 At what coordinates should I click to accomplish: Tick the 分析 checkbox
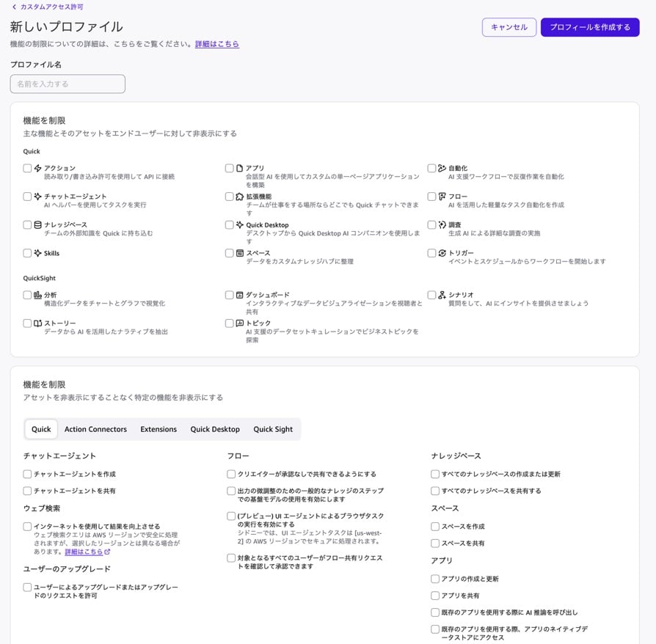[x=27, y=296]
